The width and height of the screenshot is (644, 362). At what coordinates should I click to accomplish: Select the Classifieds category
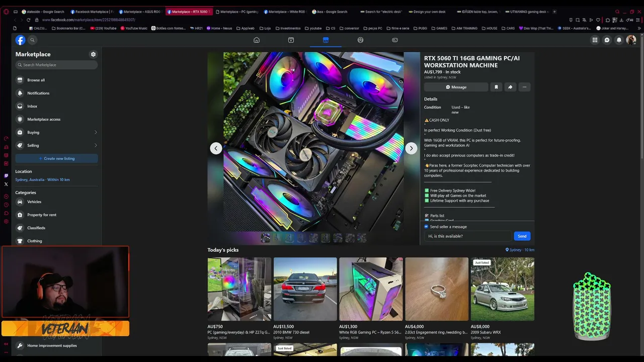(x=56, y=228)
